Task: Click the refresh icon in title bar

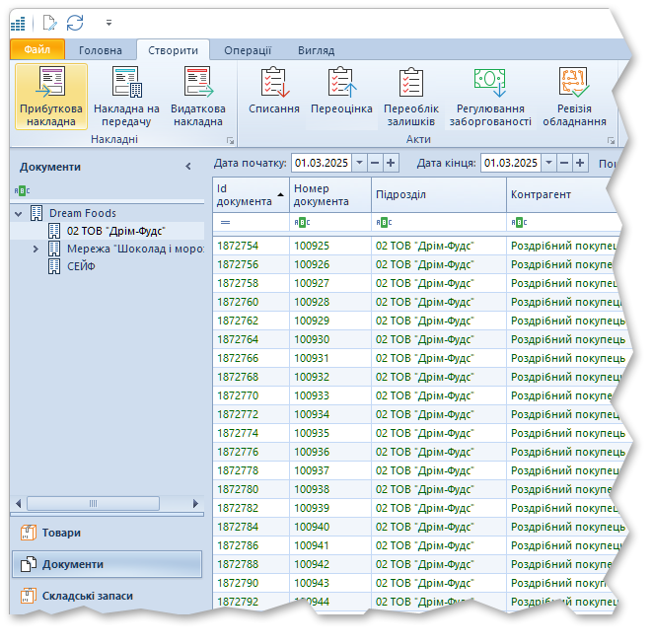Action: pyautogui.click(x=75, y=22)
